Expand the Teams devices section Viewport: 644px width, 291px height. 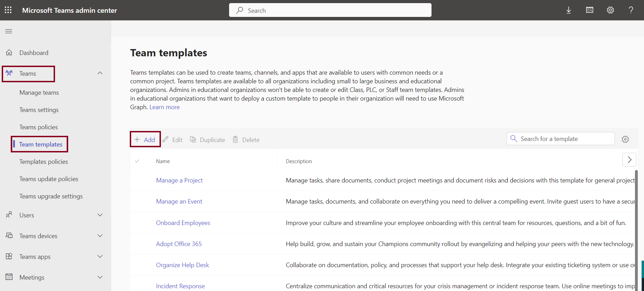pyautogui.click(x=100, y=236)
